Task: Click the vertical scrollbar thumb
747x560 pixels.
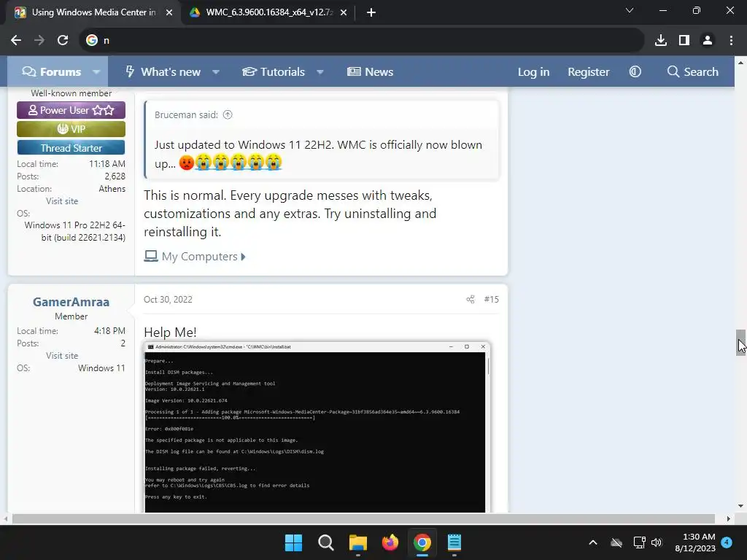Action: 740,343
